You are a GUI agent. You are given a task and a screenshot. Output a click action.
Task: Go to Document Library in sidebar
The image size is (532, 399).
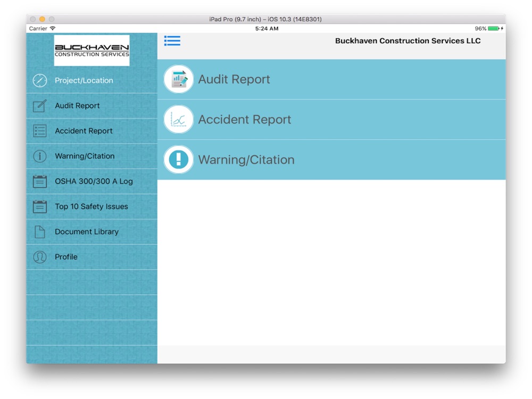87,232
